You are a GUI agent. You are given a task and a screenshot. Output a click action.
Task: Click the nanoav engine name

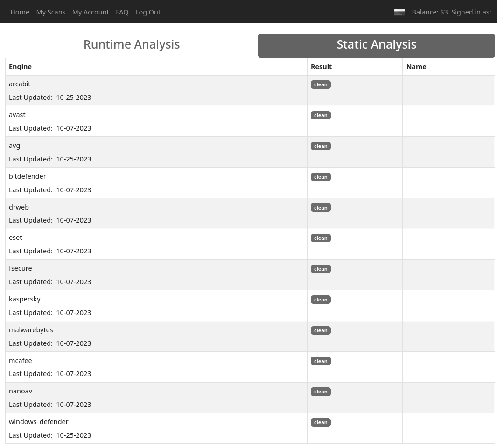[21, 391]
